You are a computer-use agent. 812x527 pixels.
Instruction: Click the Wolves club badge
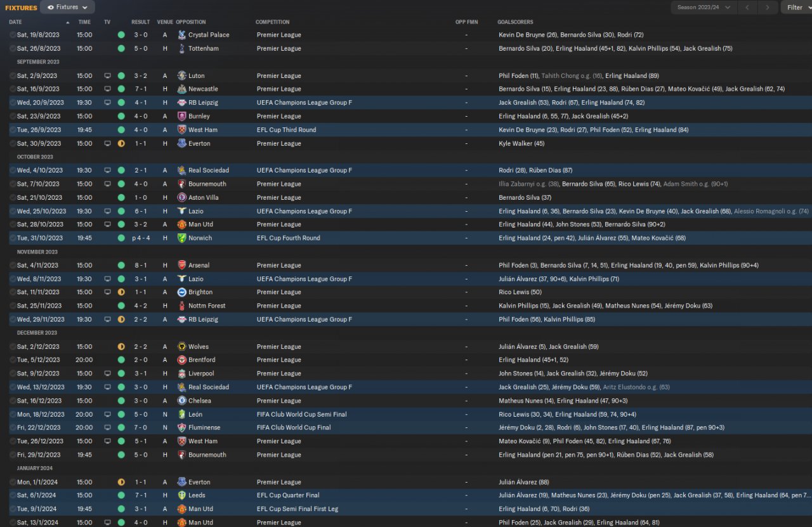[x=182, y=347]
